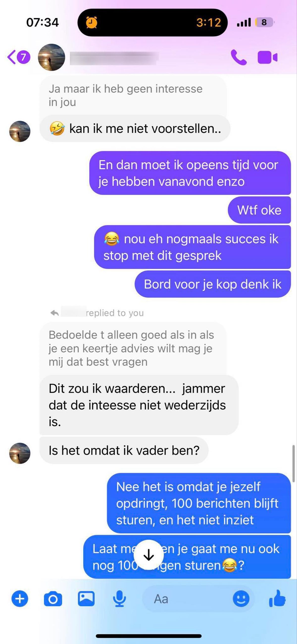Open the camera from the bottom toolbar

click(53, 599)
